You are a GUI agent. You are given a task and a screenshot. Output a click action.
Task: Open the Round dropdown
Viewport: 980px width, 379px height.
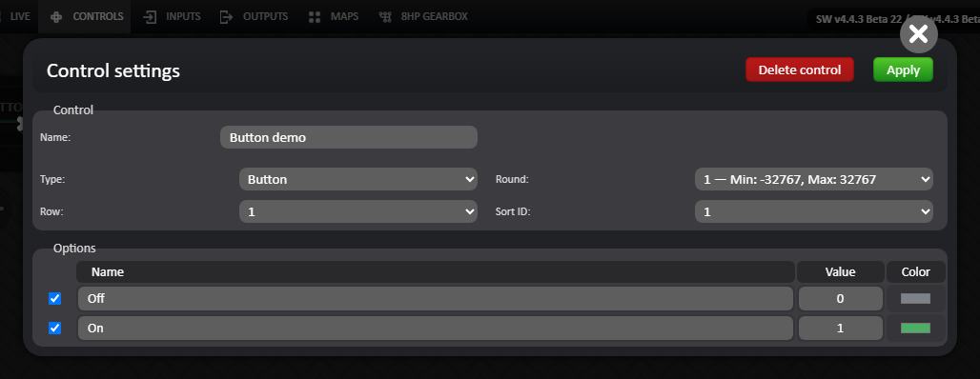814,179
